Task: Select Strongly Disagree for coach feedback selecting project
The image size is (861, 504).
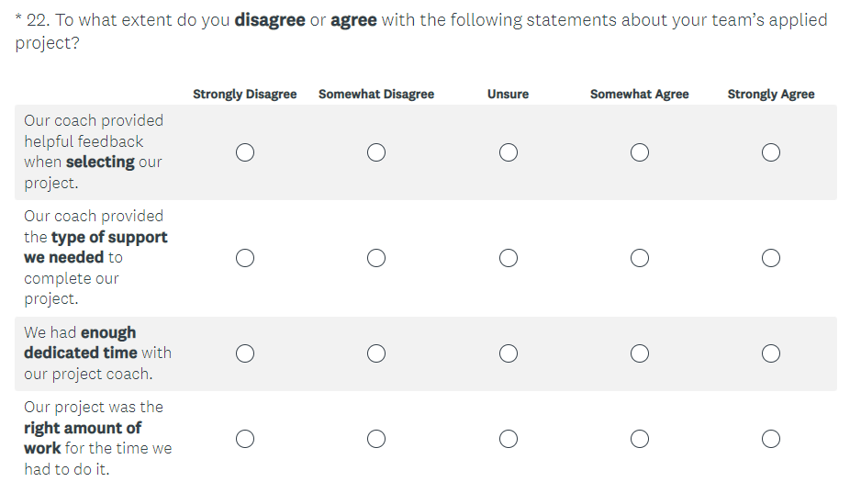Action: [x=245, y=152]
